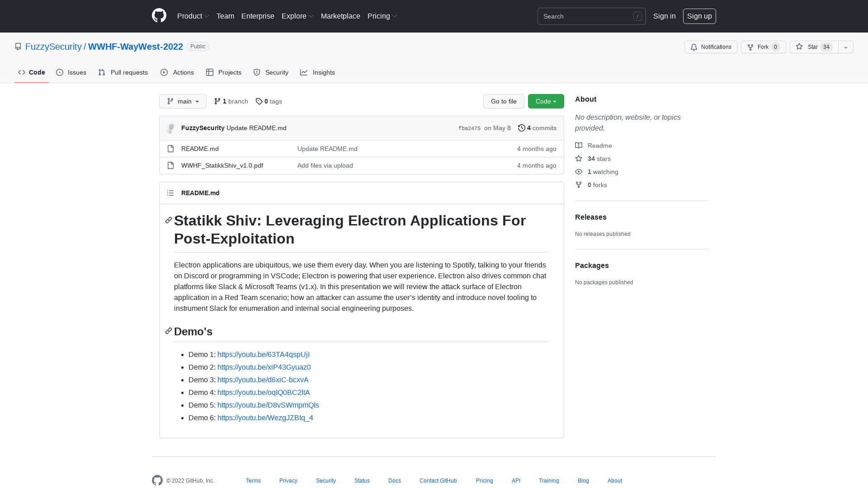Click the FuzzySecurity avatar in commit row
868x488 pixels.
click(x=170, y=128)
